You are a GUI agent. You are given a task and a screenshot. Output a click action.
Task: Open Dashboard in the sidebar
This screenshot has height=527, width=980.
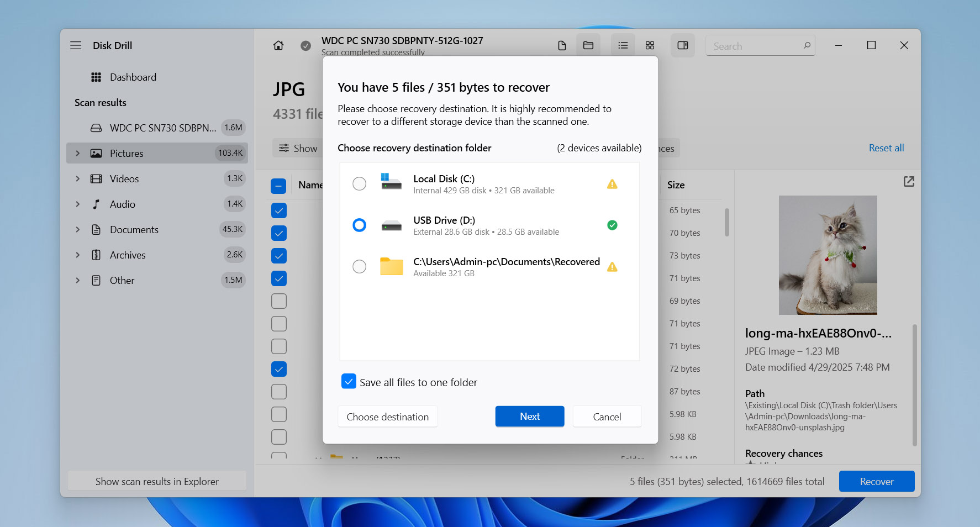(157, 77)
